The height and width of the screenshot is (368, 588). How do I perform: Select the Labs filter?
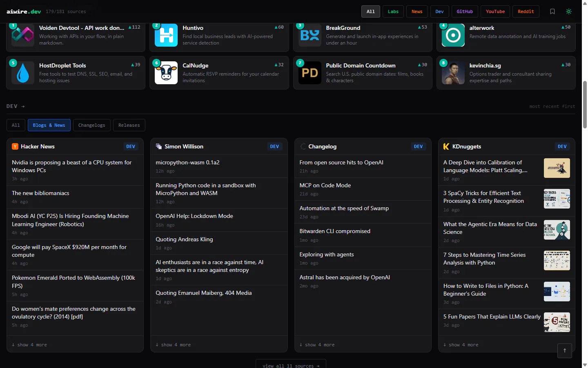393,11
